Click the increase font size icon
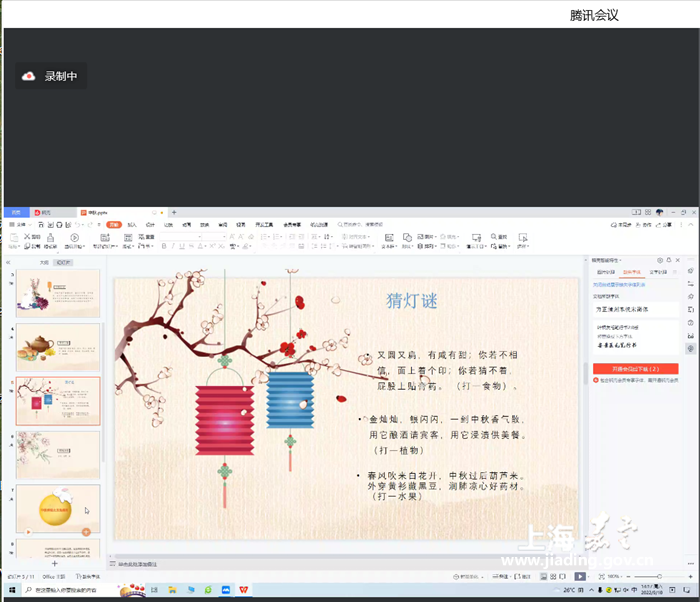 pyautogui.click(x=232, y=236)
